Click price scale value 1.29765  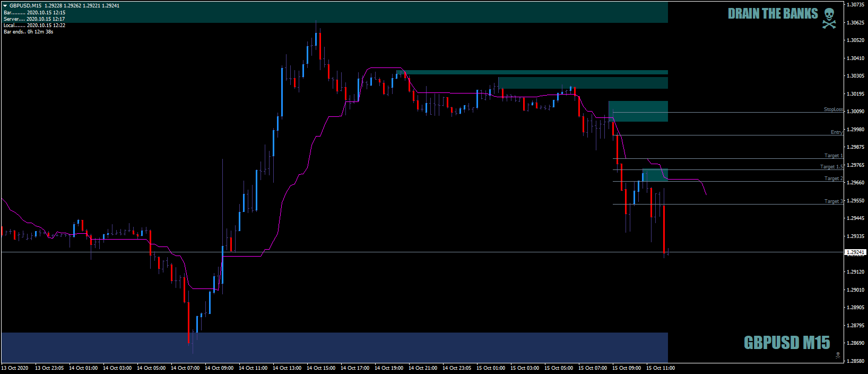(855, 165)
